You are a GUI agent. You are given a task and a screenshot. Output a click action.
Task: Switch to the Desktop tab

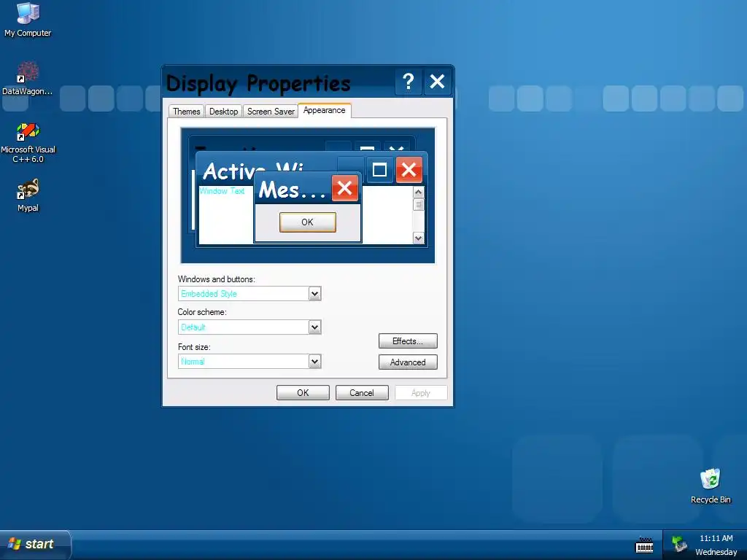223,112
